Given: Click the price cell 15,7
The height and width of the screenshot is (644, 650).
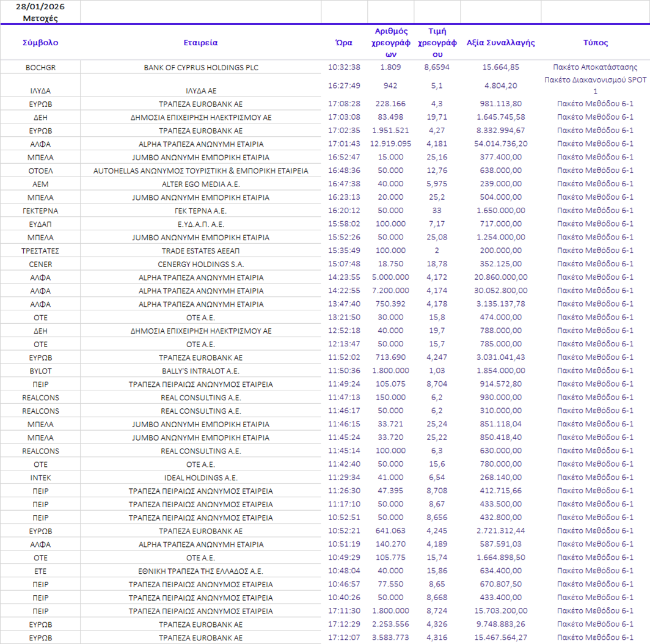Looking at the screenshot, I should click(437, 344).
